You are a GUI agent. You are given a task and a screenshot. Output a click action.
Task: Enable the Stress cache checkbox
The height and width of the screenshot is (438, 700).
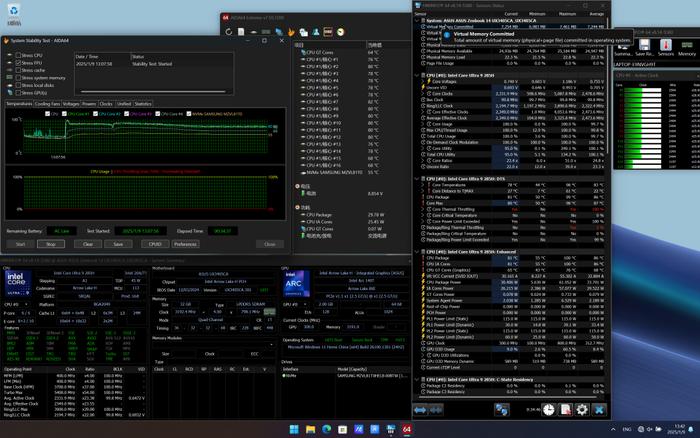(x=18, y=70)
